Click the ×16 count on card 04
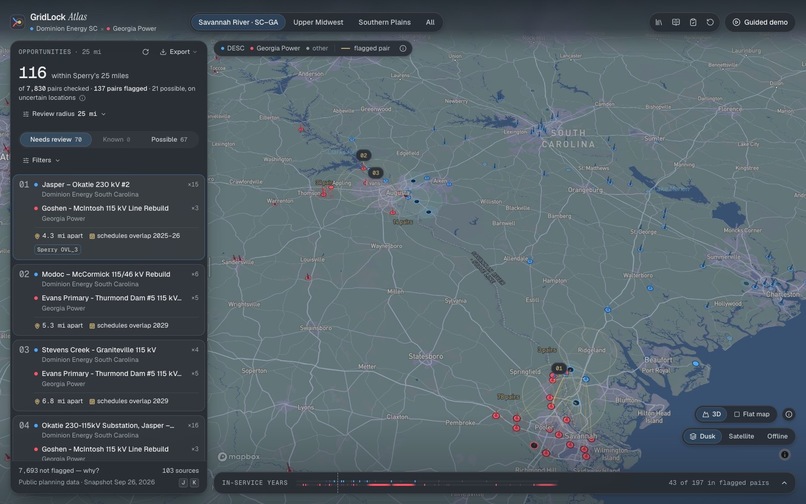Screen dimensions: 806x504 [193, 425]
